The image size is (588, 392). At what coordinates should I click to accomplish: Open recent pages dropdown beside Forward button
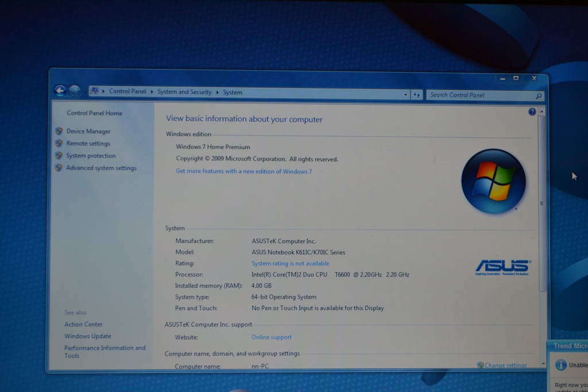click(x=84, y=91)
